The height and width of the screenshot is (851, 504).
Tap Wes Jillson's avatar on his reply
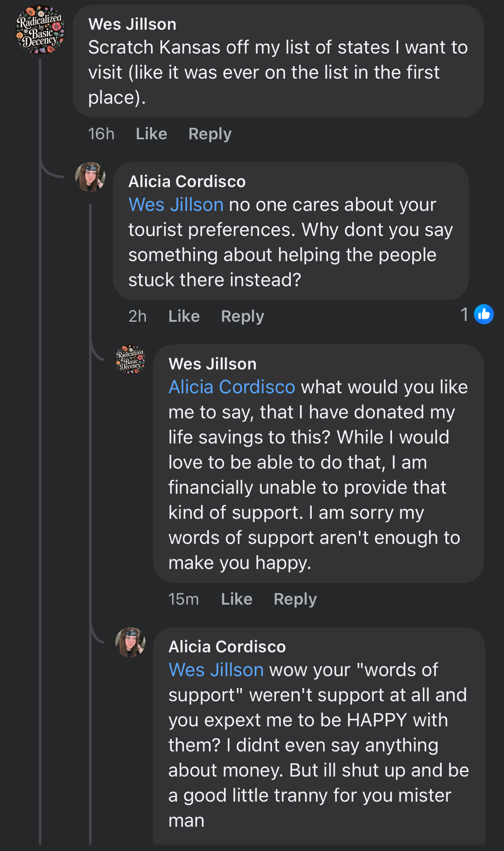click(131, 360)
